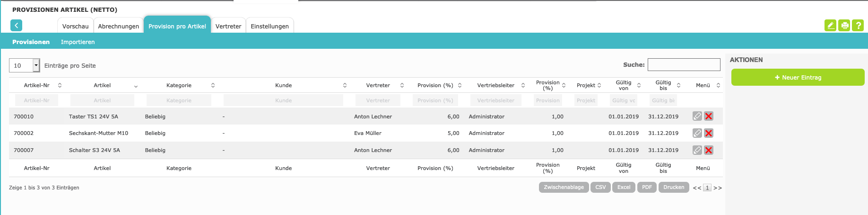Click the green printer icon
This screenshot has height=215, width=868.
tap(844, 26)
